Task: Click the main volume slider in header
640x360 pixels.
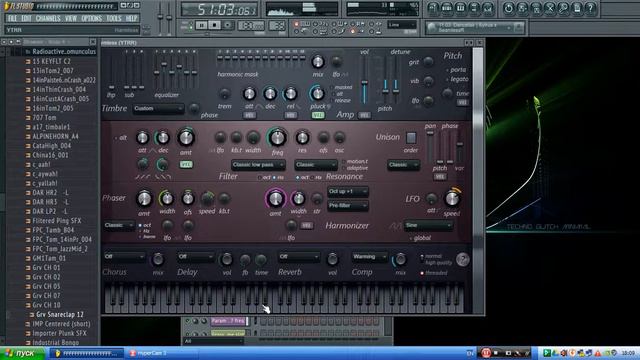Action: (160, 16)
